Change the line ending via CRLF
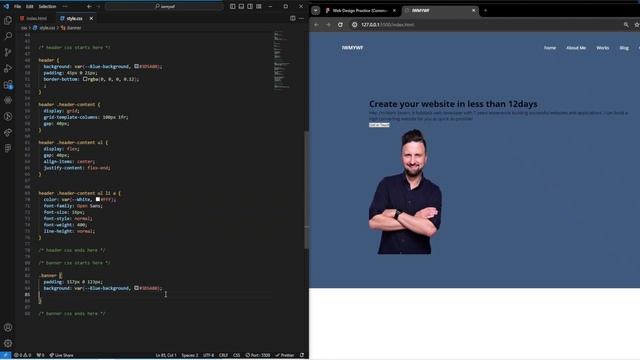Image resolution: width=640 pixels, height=360 pixels. [x=223, y=355]
